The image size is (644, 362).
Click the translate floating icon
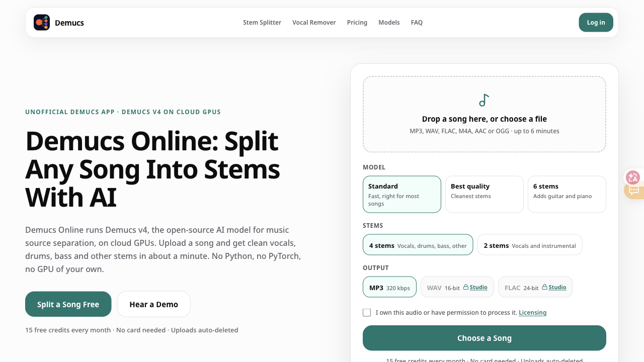coord(632,177)
